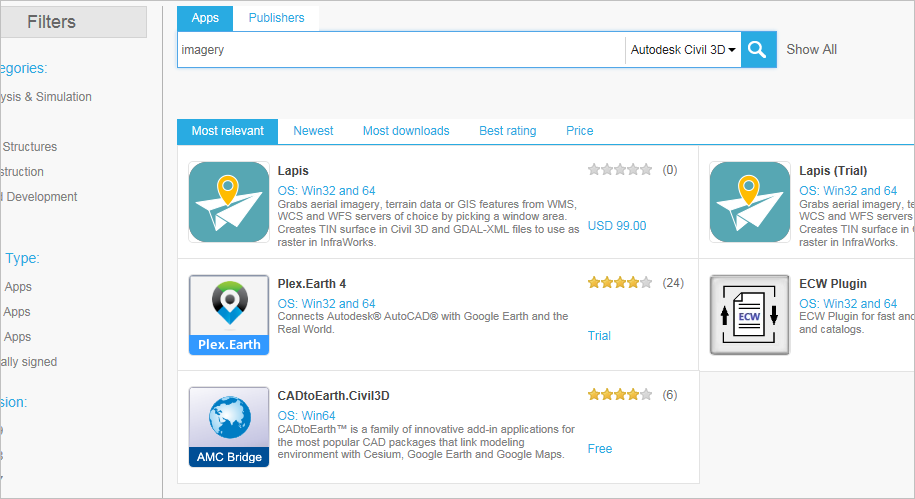The image size is (915, 499).
Task: Click OS: Win32 and 64 under Lapis (Trial)
Action: pos(848,191)
